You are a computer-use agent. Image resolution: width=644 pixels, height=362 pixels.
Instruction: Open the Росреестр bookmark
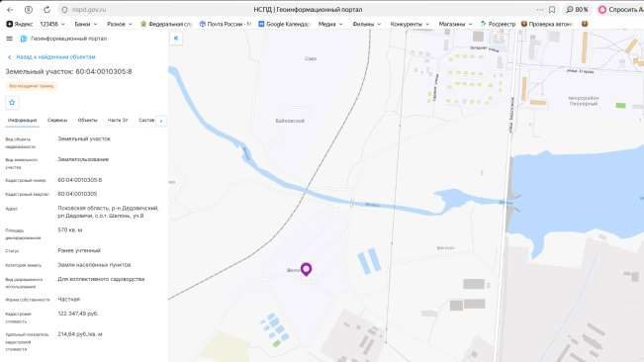pyautogui.click(x=498, y=24)
